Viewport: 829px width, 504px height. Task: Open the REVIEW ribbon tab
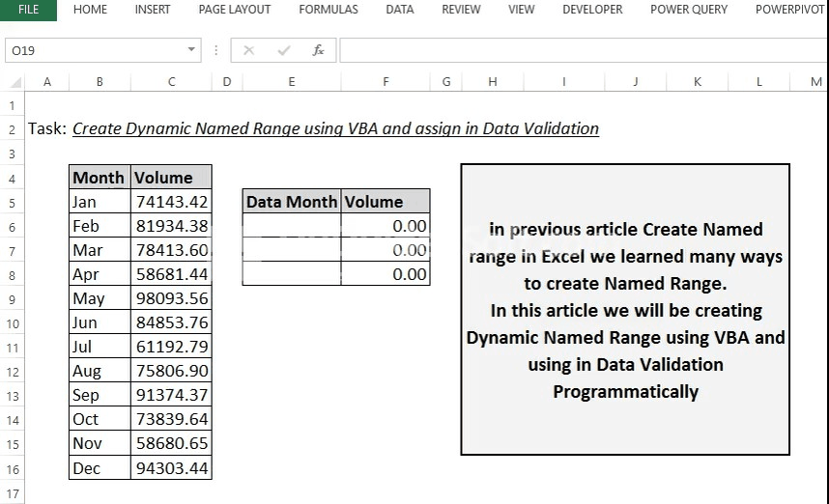tap(461, 10)
